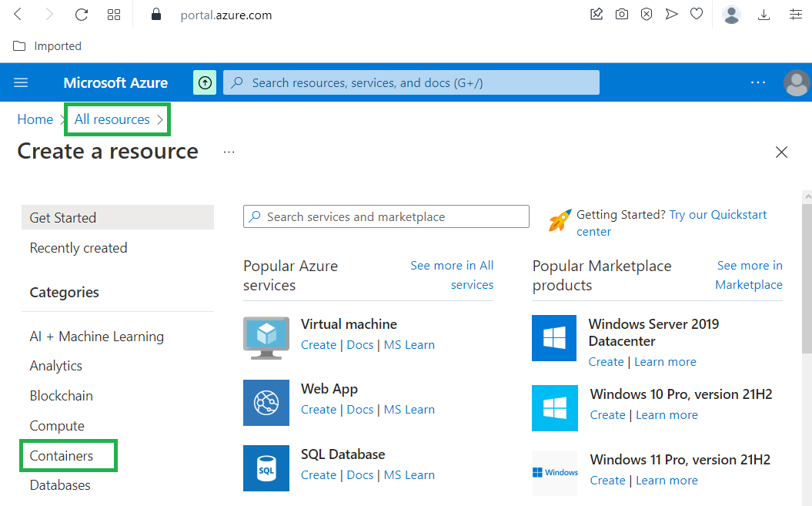Screen dimensions: 812x506
Task: Click the Web App service icon
Action: point(266,402)
